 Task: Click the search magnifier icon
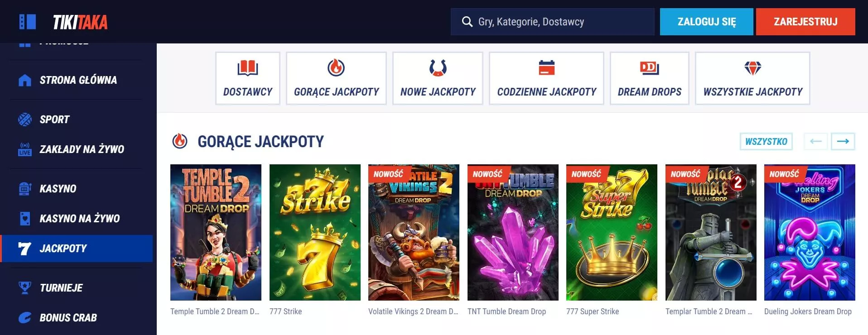[x=467, y=22]
